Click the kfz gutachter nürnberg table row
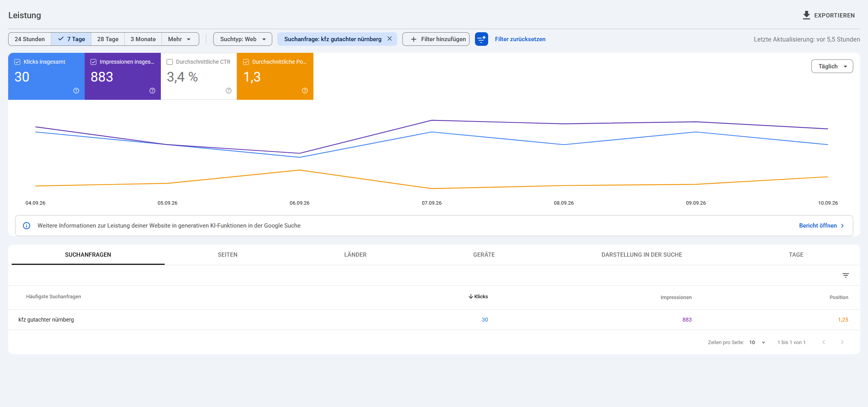 pyautogui.click(x=434, y=320)
